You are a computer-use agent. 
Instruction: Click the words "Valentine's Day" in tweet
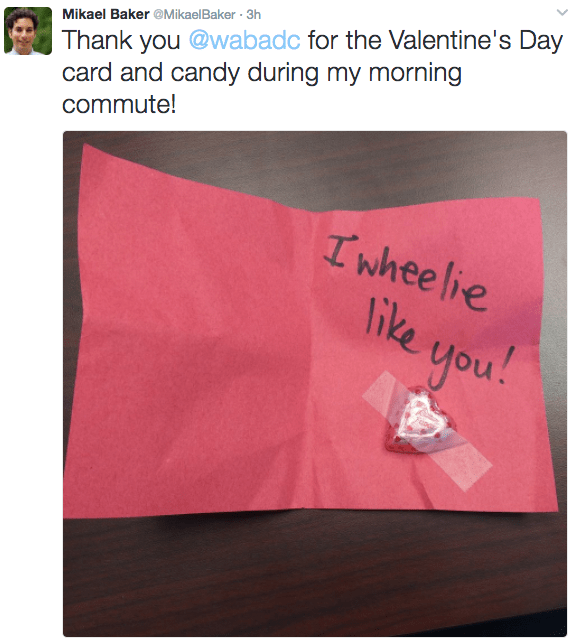(x=476, y=41)
